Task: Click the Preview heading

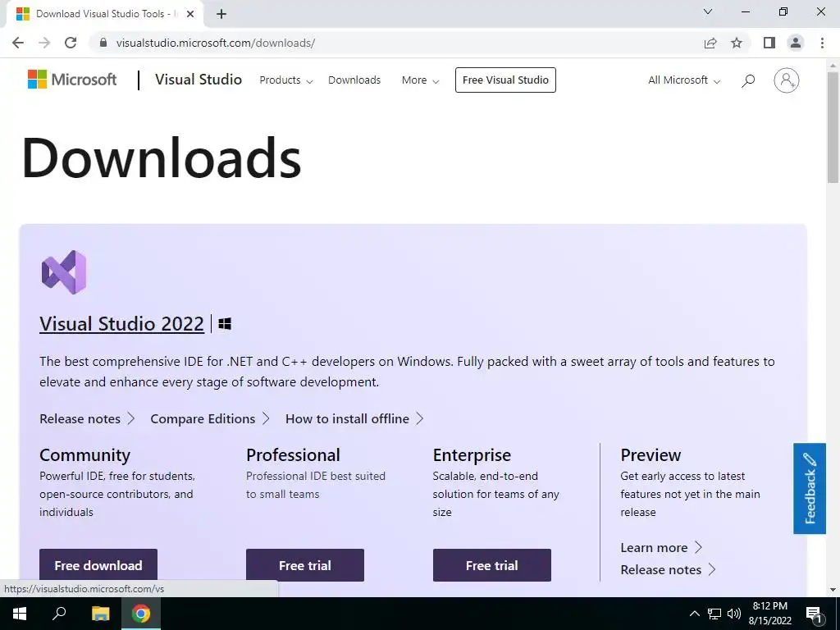Action: point(651,454)
